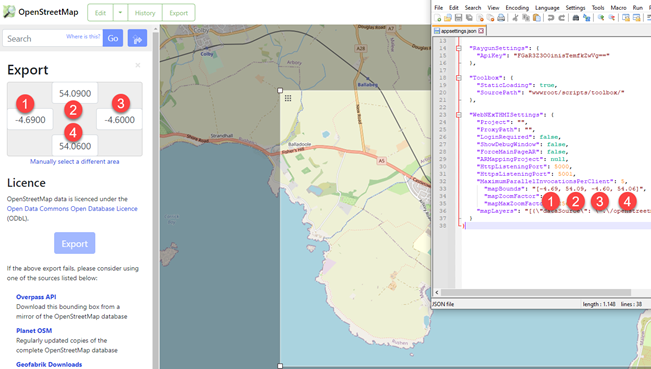Open the Overpass API link
The image size is (651, 369).
pyautogui.click(x=36, y=297)
